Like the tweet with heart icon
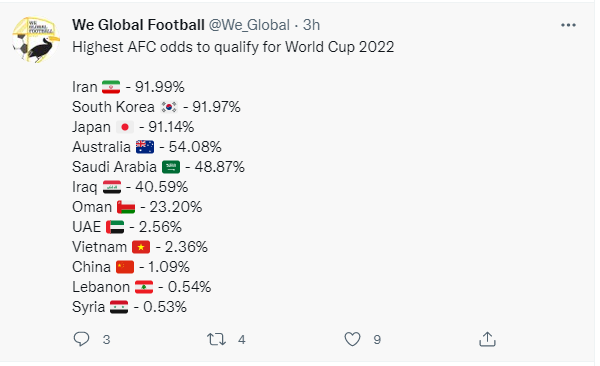Image resolution: width=600 pixels, height=366 pixels. point(352,339)
